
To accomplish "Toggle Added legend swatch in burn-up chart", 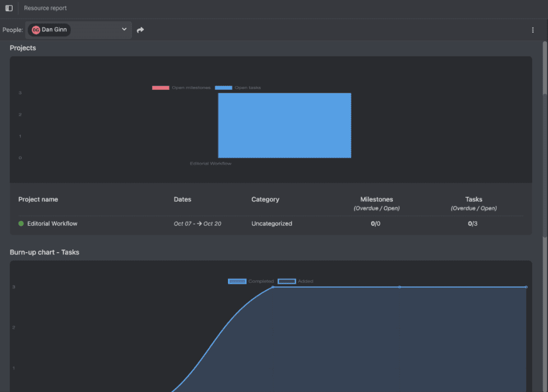I will coord(287,281).
